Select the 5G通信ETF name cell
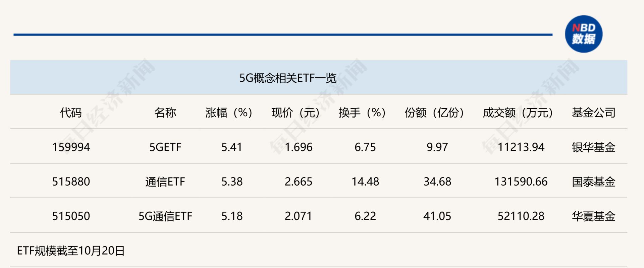Screen dimensions: 644x268 (165, 216)
